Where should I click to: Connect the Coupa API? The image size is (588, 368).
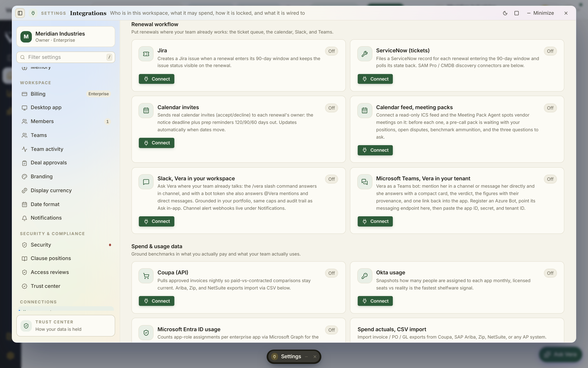(x=156, y=301)
